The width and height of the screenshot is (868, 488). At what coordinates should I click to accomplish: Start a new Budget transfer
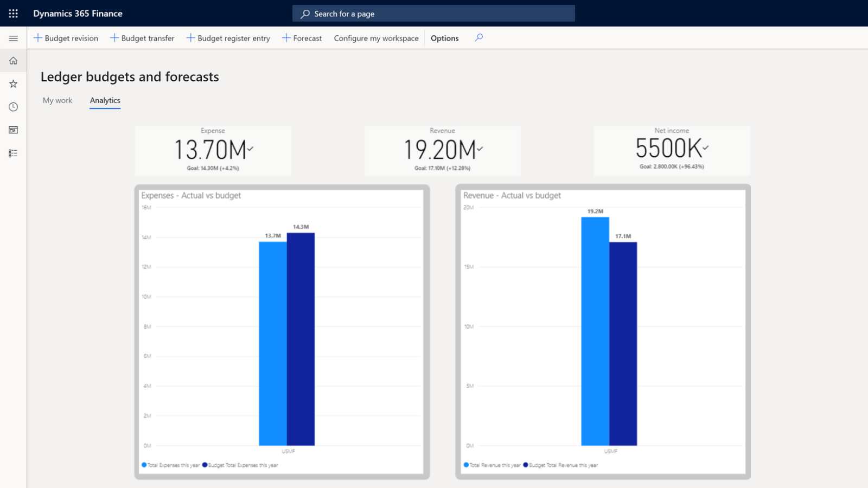tap(142, 38)
